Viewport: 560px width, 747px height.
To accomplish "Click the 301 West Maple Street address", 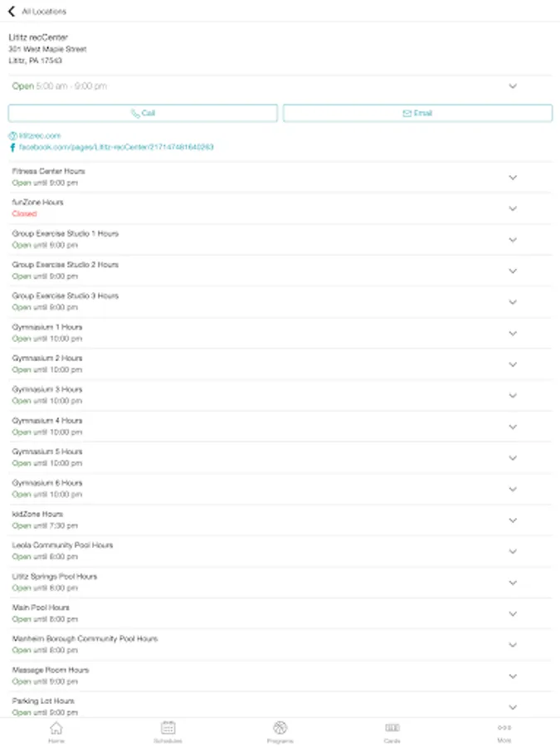I will tap(47, 49).
